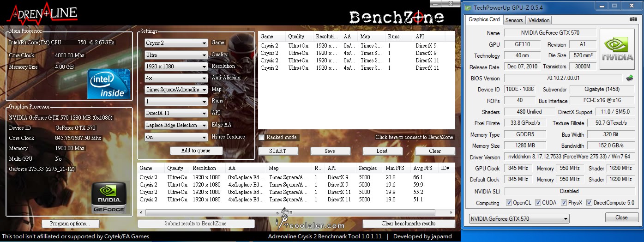Select the result row with 66.1 Avg FPS
The image size is (644, 242).
(x=296, y=177)
